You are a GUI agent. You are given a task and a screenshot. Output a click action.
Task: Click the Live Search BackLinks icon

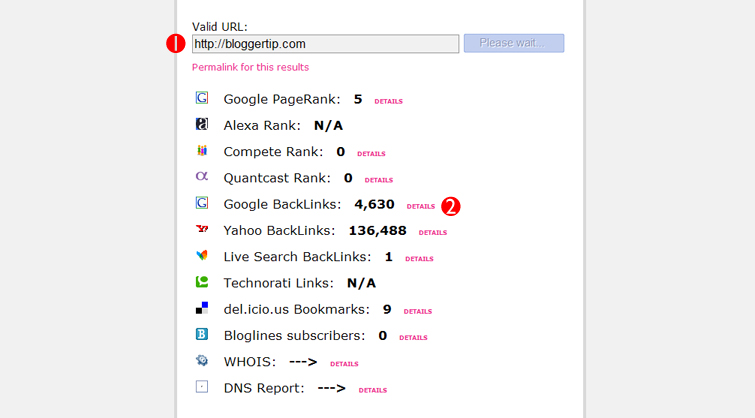click(202, 256)
